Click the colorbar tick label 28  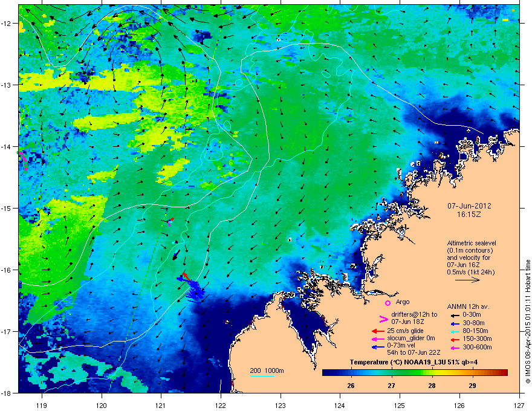[432, 386]
